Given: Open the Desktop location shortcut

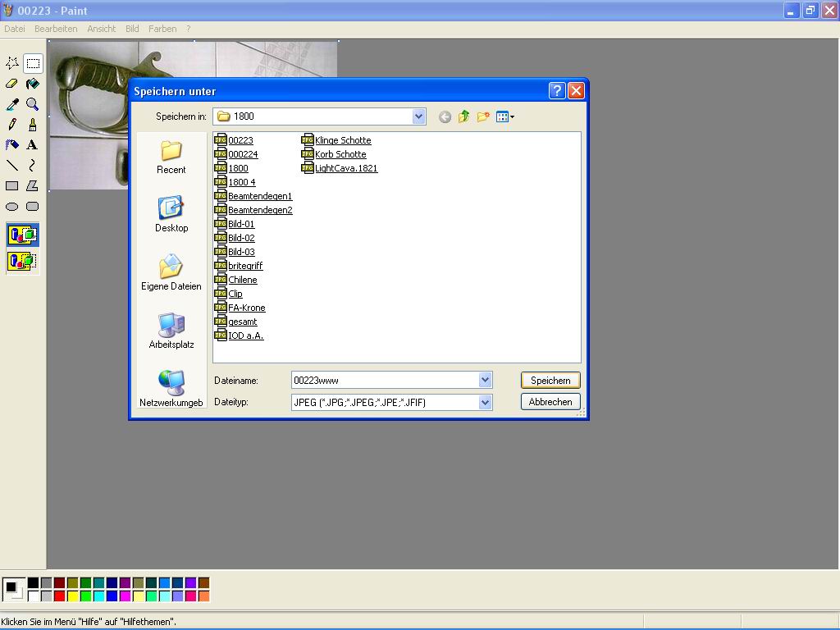Looking at the screenshot, I should (x=171, y=215).
